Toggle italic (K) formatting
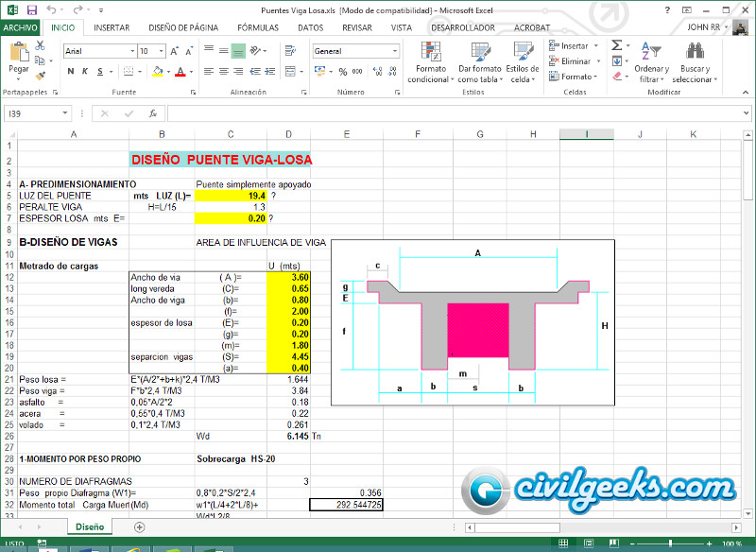Viewport: 756px width, 552px height. click(x=84, y=71)
